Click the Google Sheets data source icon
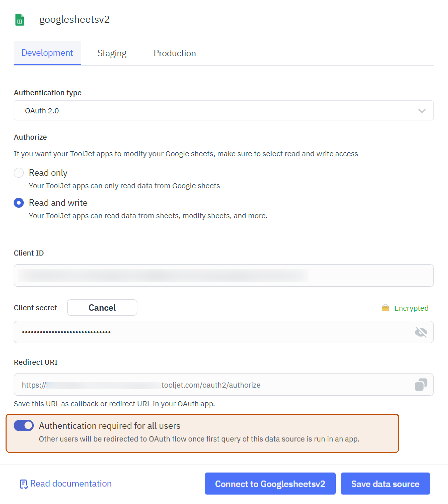 19,19
